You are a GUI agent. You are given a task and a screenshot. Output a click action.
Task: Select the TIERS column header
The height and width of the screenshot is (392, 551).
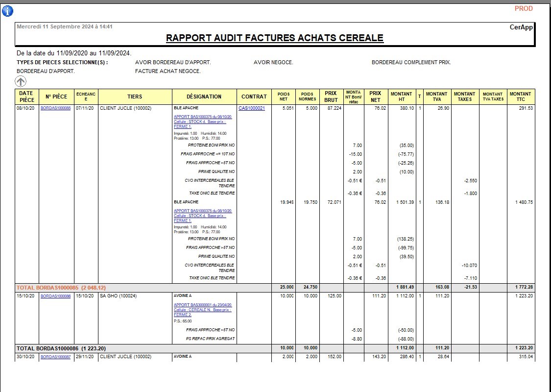click(x=135, y=97)
